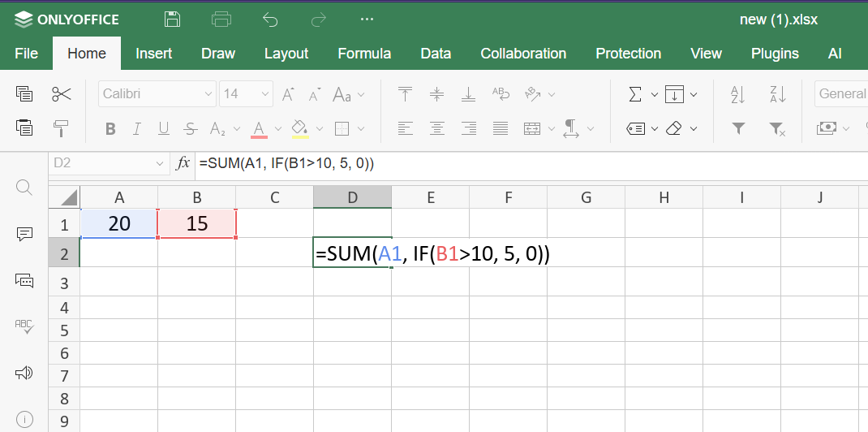This screenshot has height=432, width=868.
Task: Click the text direction icon
Action: 571,129
